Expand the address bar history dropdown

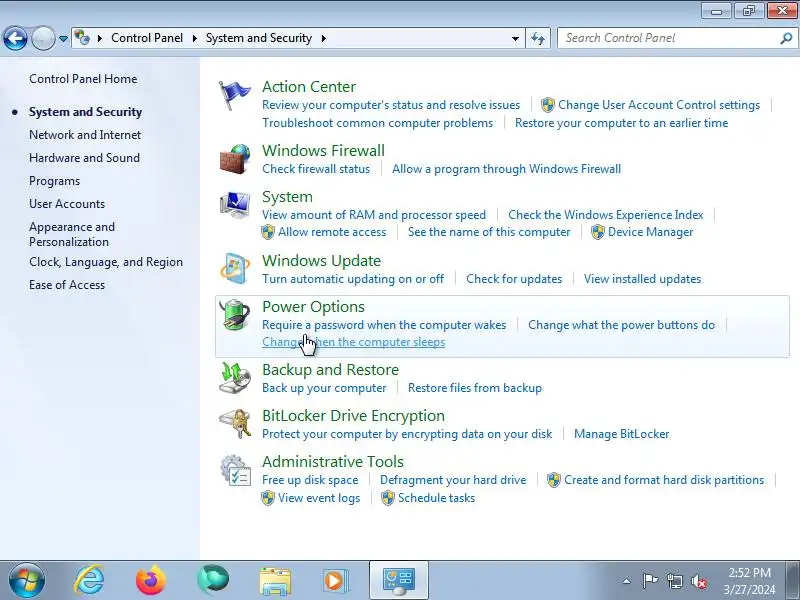515,38
